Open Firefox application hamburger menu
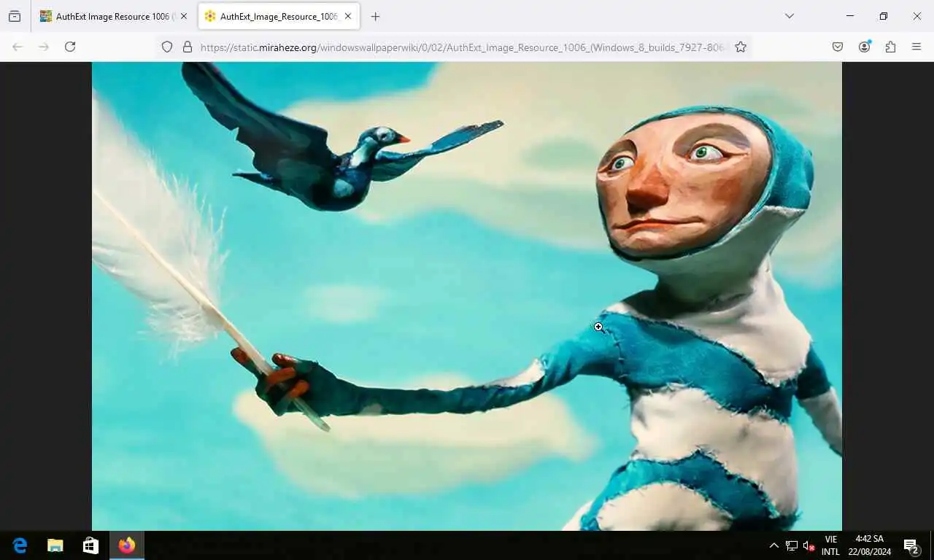Image resolution: width=934 pixels, height=560 pixels. (916, 47)
